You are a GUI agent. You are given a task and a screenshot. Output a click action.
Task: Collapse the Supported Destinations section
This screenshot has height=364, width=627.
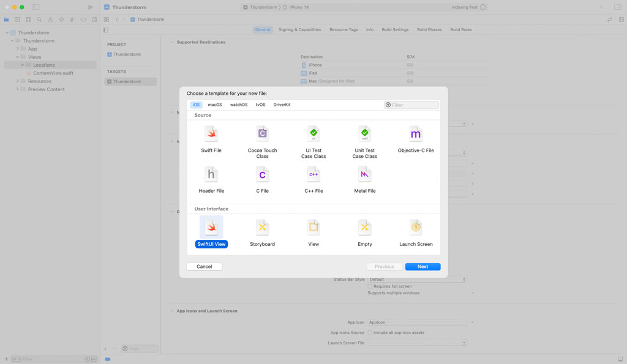pos(171,42)
